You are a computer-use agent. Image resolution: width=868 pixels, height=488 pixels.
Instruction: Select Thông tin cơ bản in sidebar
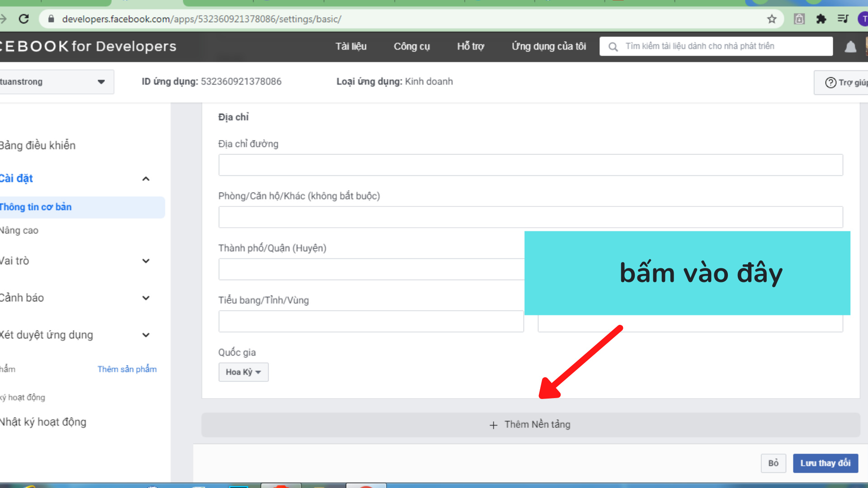click(81, 207)
